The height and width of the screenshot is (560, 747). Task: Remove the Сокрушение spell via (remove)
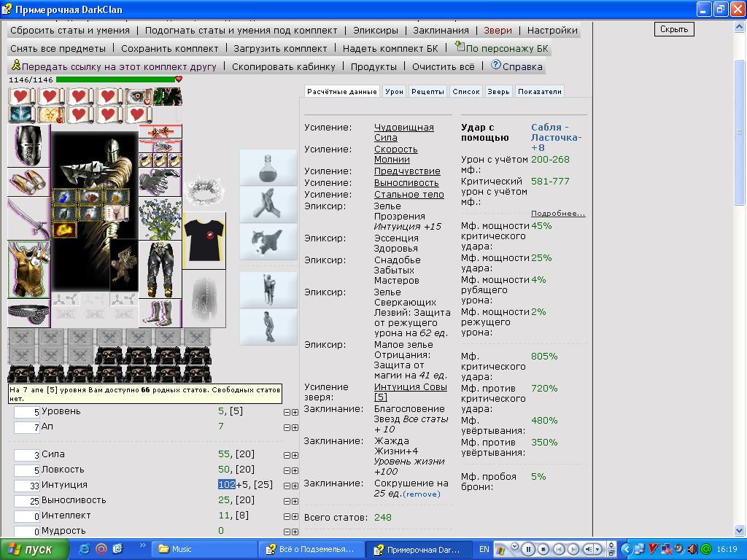422,494
